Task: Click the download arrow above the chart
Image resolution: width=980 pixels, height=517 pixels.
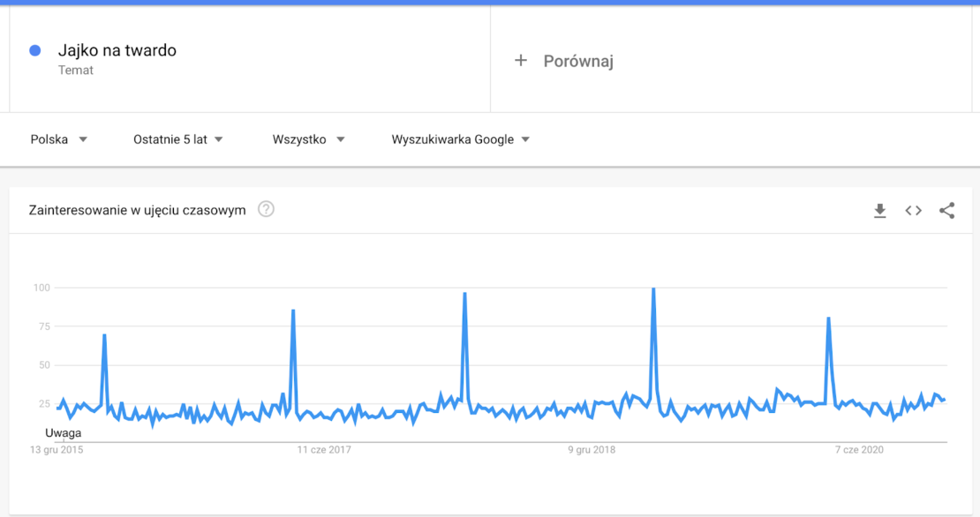Action: 879,211
